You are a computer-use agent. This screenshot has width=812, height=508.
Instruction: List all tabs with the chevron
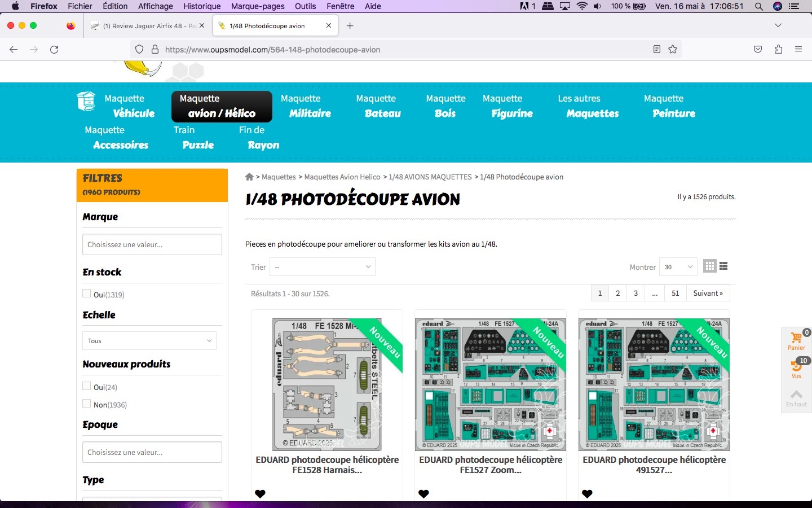click(x=778, y=25)
